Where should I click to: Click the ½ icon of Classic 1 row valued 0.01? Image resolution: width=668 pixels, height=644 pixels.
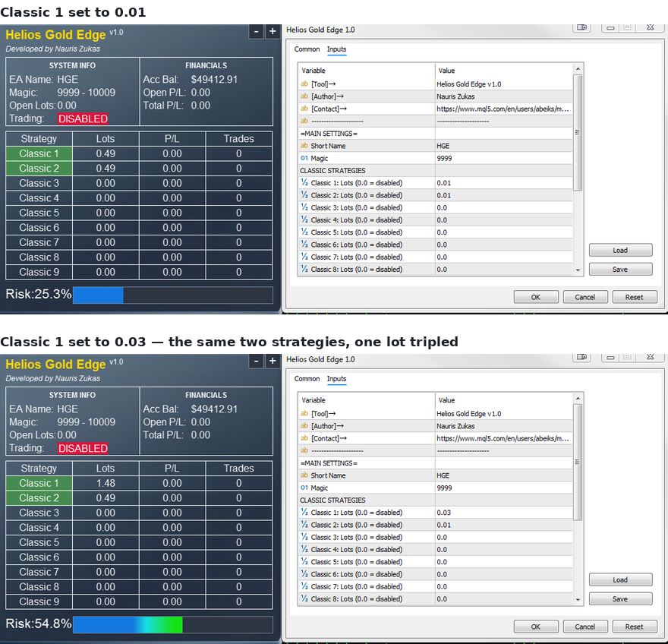[304, 182]
